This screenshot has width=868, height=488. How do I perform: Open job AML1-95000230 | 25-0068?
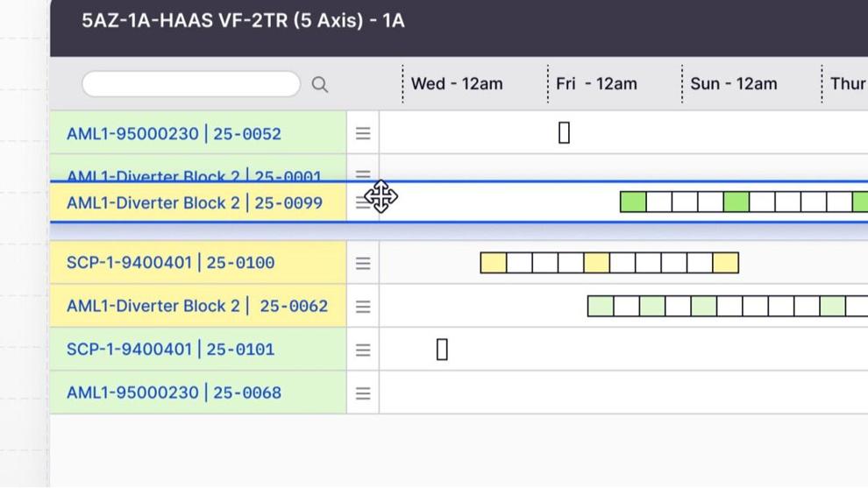click(x=174, y=393)
